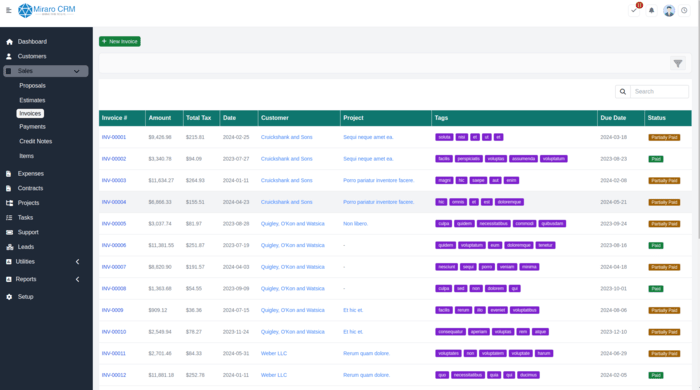Open invoice INV-0009

click(112, 310)
